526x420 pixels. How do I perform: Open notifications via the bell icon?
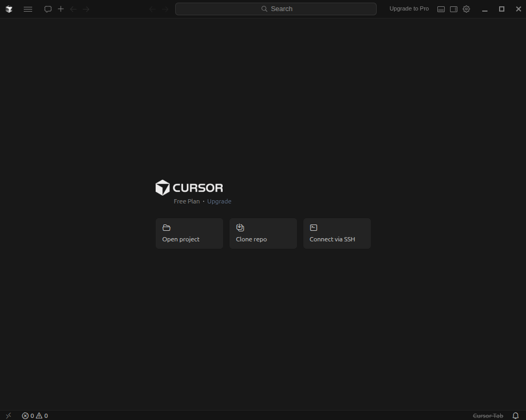(515, 416)
